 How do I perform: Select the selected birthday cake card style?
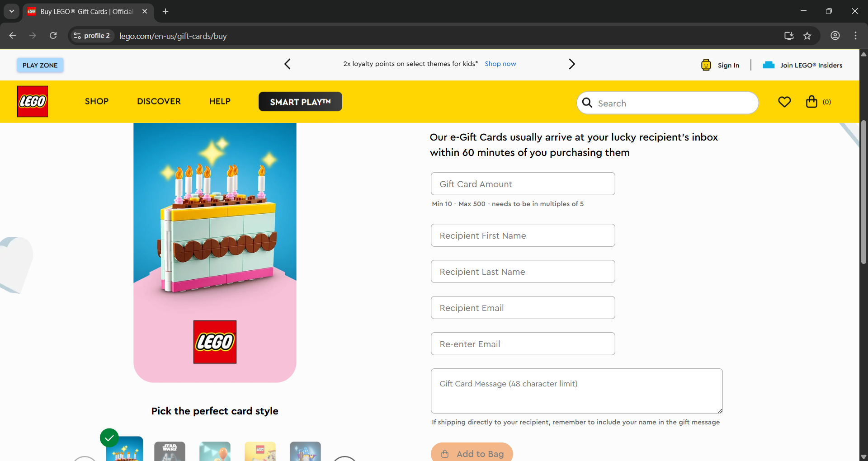tap(124, 449)
